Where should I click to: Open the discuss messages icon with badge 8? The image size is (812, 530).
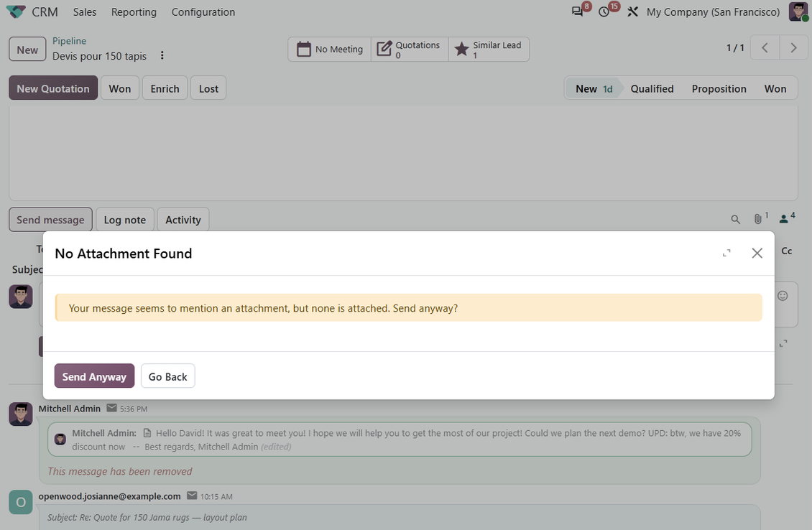pos(577,11)
